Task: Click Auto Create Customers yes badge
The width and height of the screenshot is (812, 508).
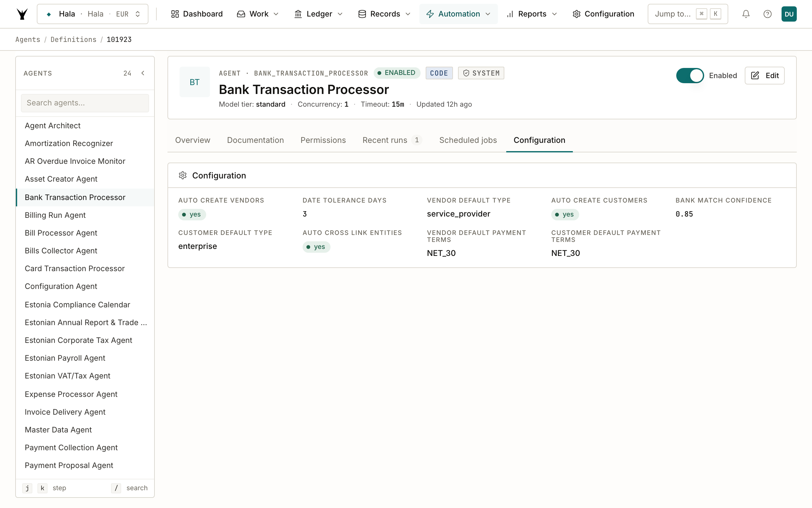Action: 565,214
